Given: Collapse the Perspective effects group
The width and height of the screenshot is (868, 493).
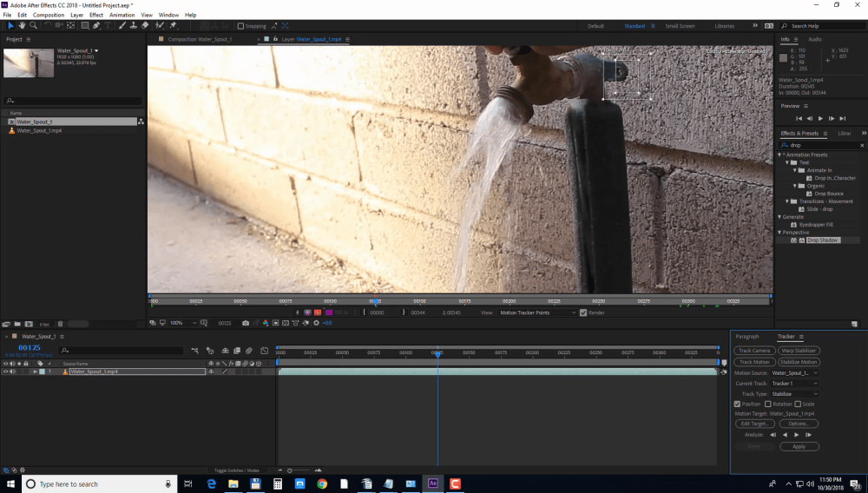Looking at the screenshot, I should pos(779,233).
